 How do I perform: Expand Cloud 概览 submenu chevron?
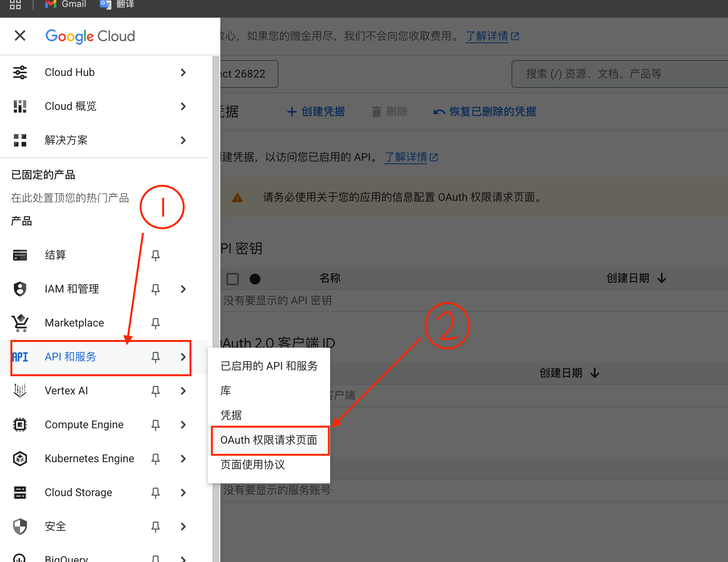183,106
